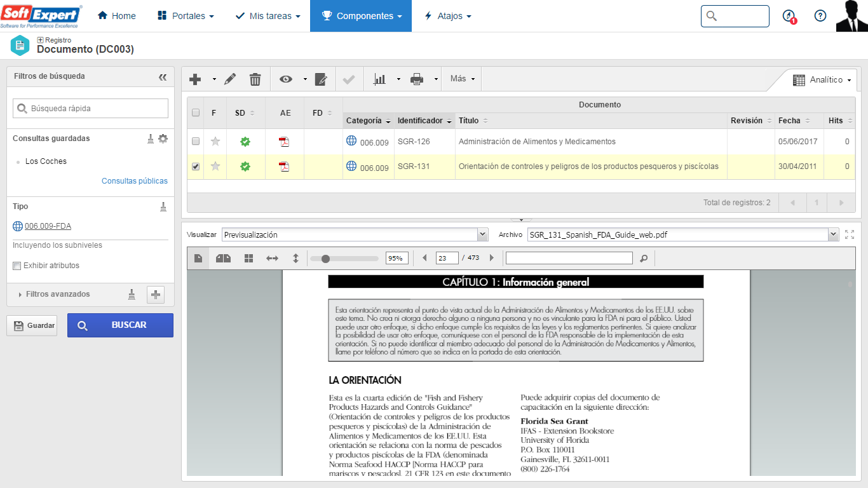Click the SoftExpert logo
The image size is (868, 488).
(41, 15)
